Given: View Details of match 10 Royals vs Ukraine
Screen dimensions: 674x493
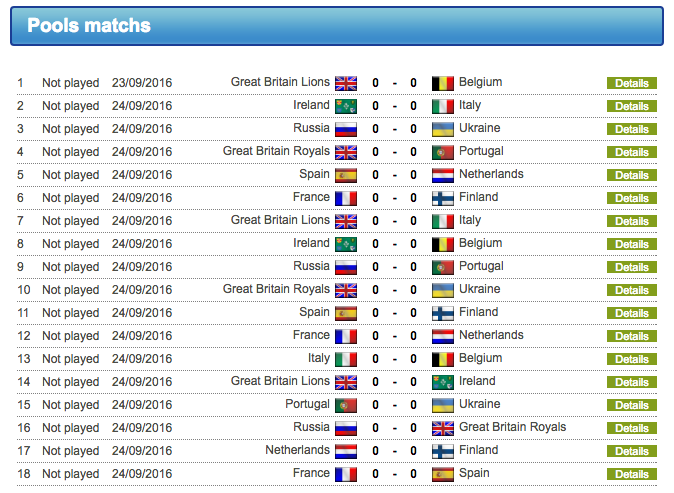Looking at the screenshot, I should click(631, 291).
